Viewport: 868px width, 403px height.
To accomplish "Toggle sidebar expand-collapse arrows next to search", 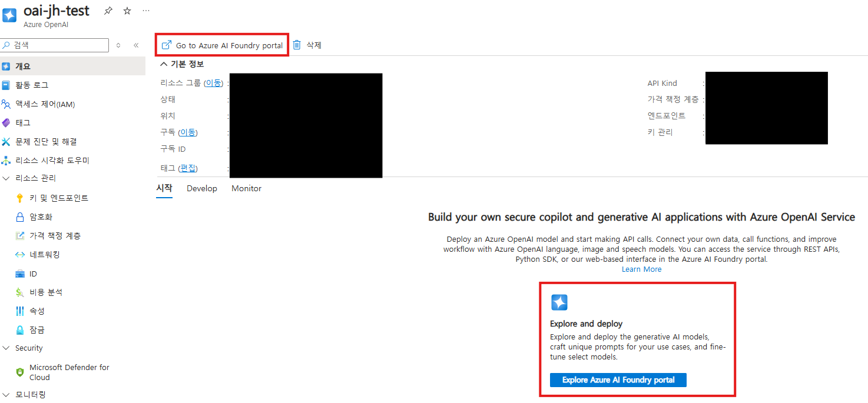I will pyautogui.click(x=118, y=45).
